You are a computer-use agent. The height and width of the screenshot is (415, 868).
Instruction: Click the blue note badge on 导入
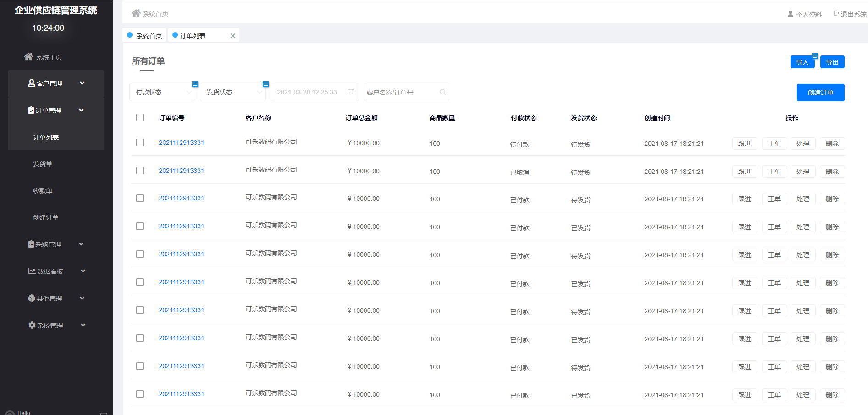pos(815,56)
